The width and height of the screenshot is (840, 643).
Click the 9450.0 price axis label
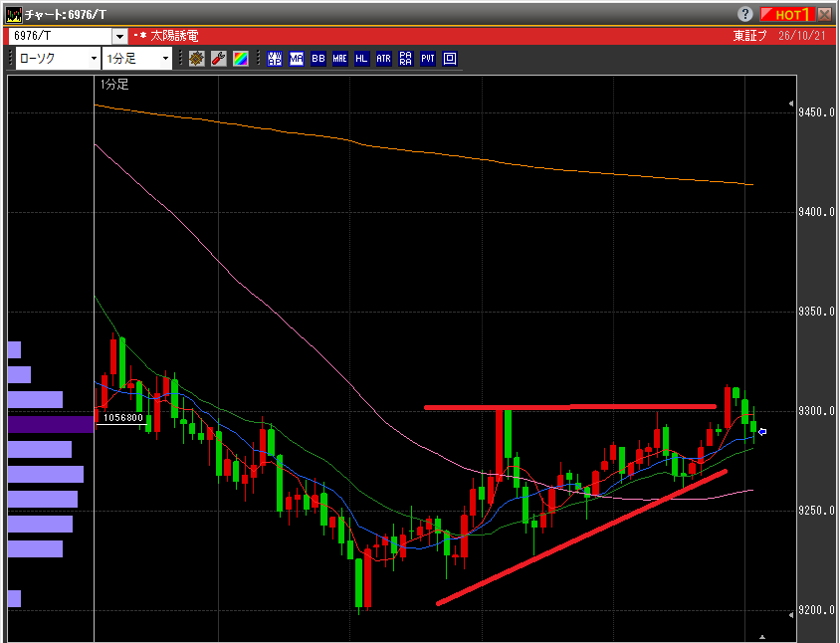coord(816,112)
